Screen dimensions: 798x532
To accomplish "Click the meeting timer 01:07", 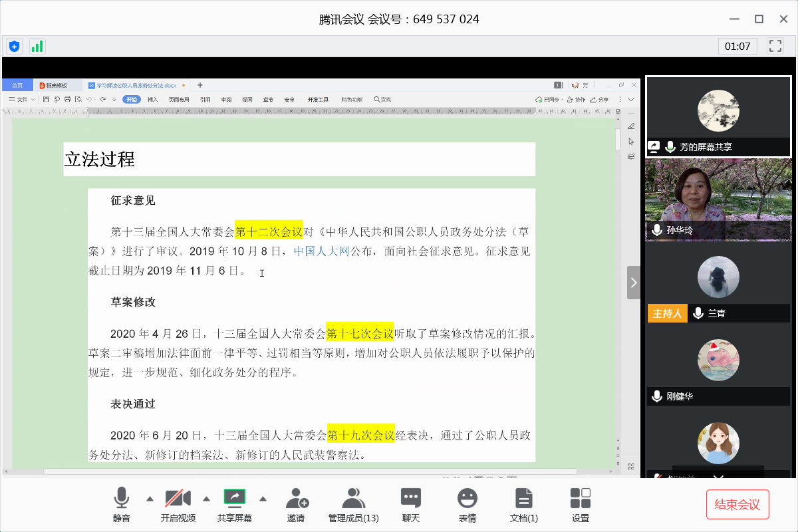I will pyautogui.click(x=737, y=46).
